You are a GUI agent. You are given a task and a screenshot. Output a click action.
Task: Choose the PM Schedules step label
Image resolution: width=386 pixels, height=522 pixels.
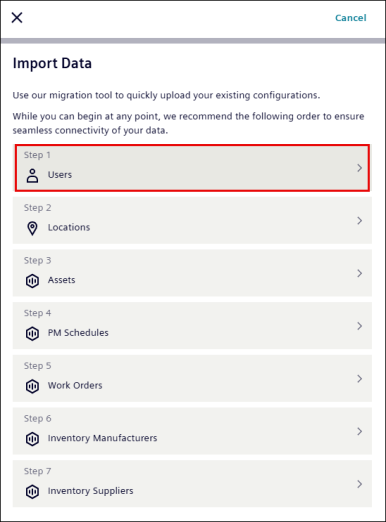[78, 333]
